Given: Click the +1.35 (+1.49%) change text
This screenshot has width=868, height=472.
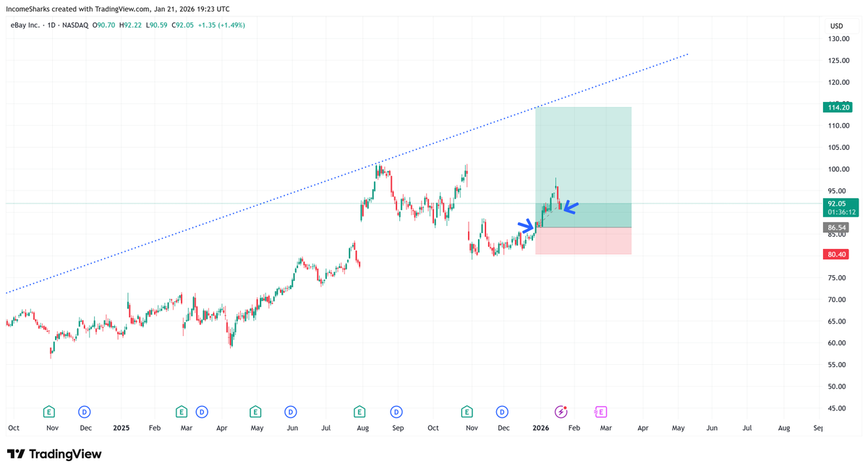Looking at the screenshot, I should [221, 25].
